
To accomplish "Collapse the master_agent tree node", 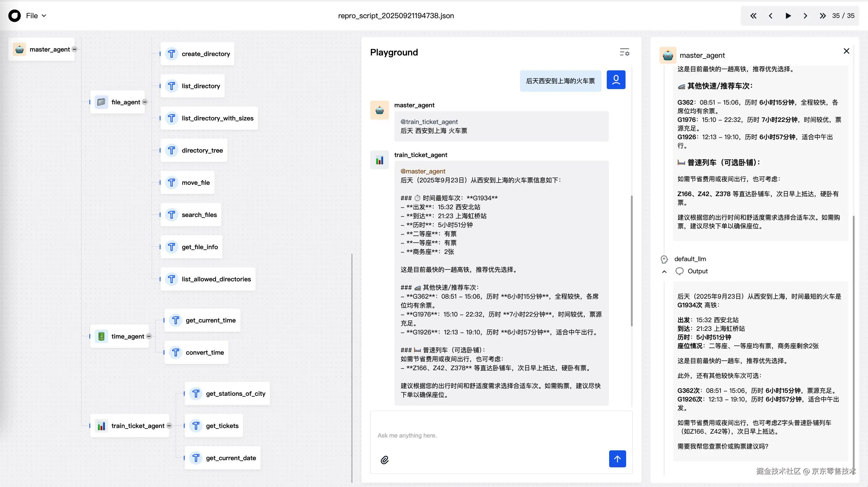I will pyautogui.click(x=74, y=49).
